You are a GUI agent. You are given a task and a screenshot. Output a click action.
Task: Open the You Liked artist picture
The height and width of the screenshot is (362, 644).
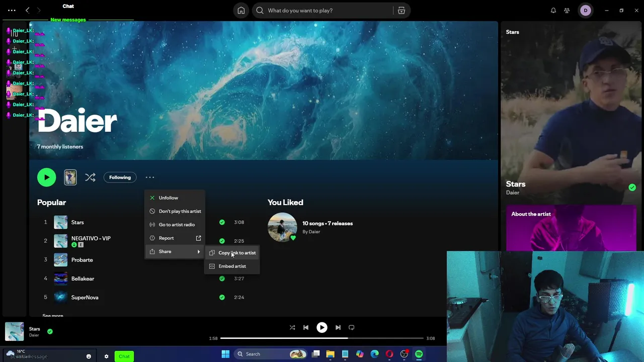[282, 227]
